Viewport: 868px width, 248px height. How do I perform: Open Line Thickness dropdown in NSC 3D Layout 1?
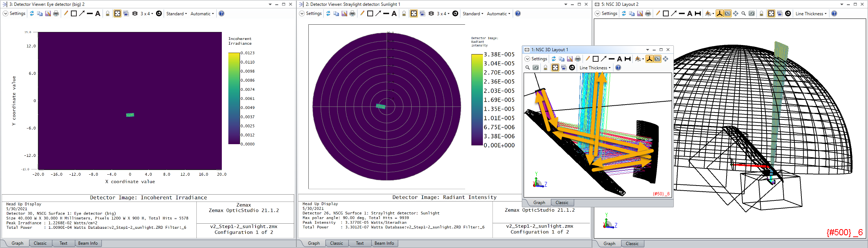[x=595, y=68]
